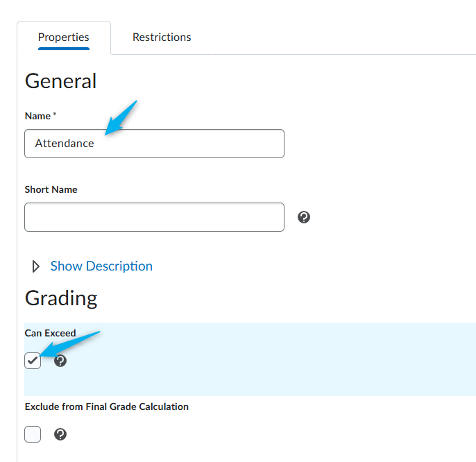This screenshot has width=476, height=462.
Task: Click the Short Name field label
Action: click(51, 189)
